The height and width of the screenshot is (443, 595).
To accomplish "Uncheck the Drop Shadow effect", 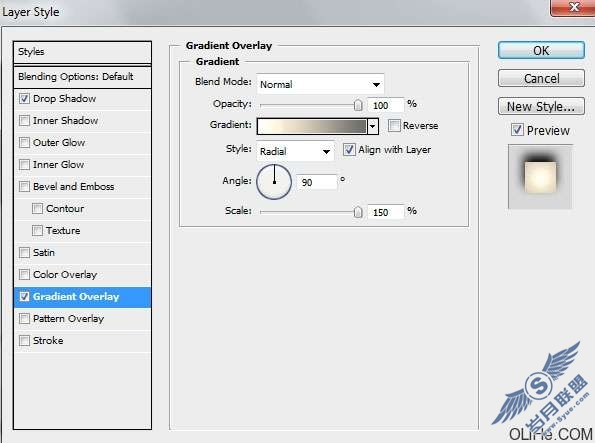I will [x=24, y=99].
